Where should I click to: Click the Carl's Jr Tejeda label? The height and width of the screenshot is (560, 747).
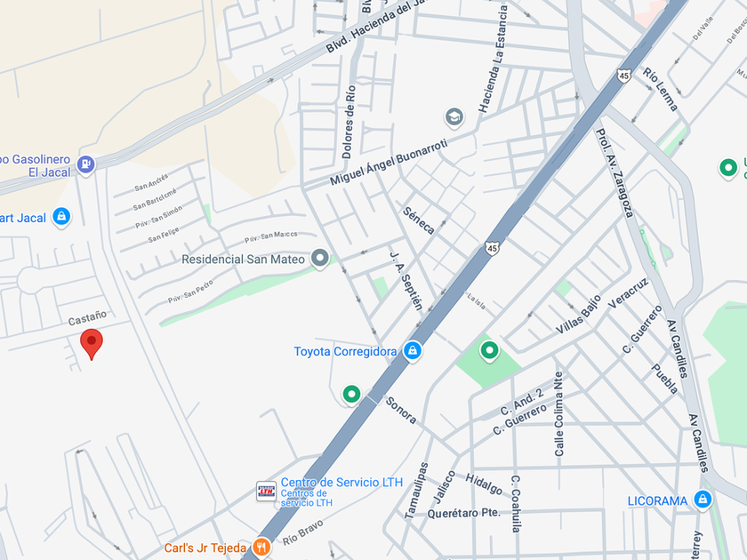(205, 548)
